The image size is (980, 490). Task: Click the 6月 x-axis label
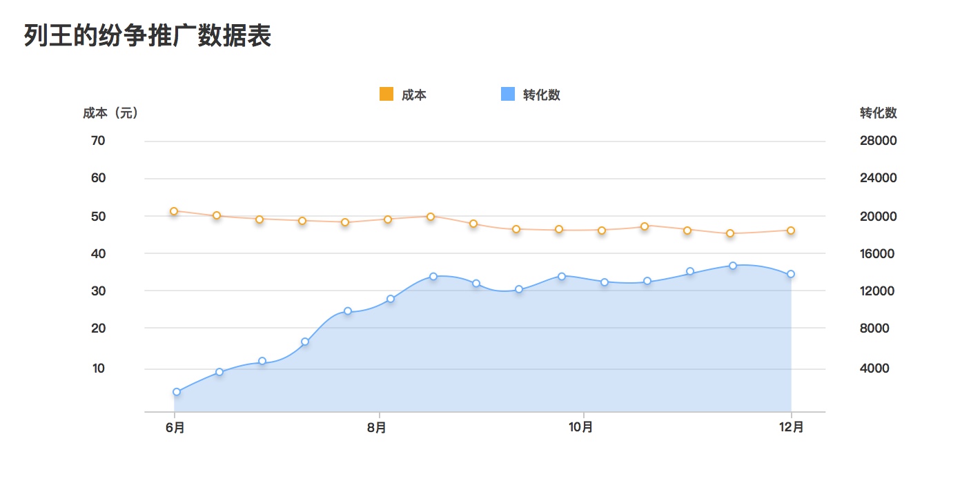point(175,427)
